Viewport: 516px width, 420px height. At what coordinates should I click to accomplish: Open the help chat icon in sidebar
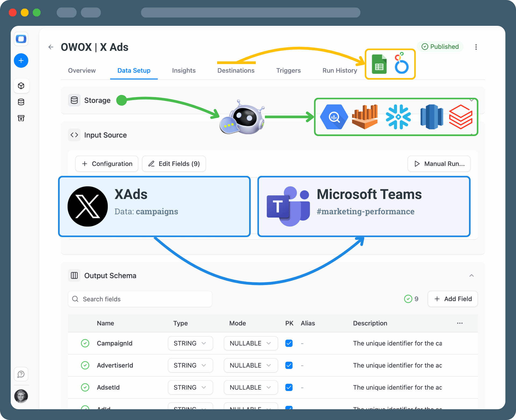tap(21, 374)
